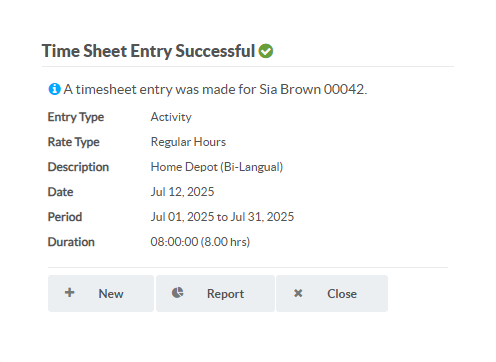Select the Activity entry type value
Viewport: 496px width, 362px height.
(171, 117)
